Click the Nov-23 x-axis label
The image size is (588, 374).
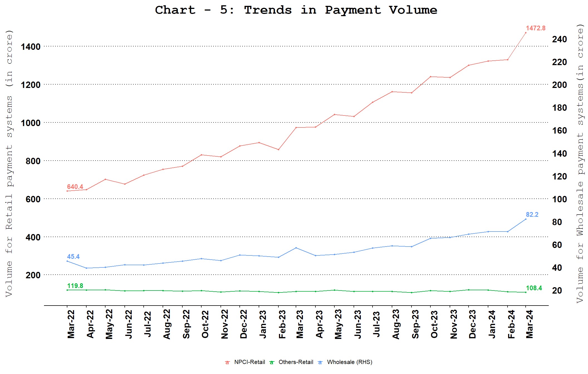coord(454,324)
